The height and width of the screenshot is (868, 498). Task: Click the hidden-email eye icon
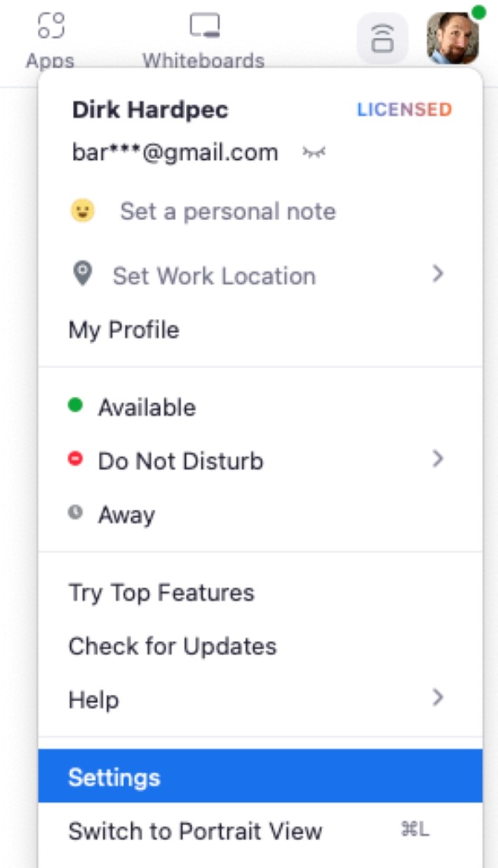click(314, 151)
